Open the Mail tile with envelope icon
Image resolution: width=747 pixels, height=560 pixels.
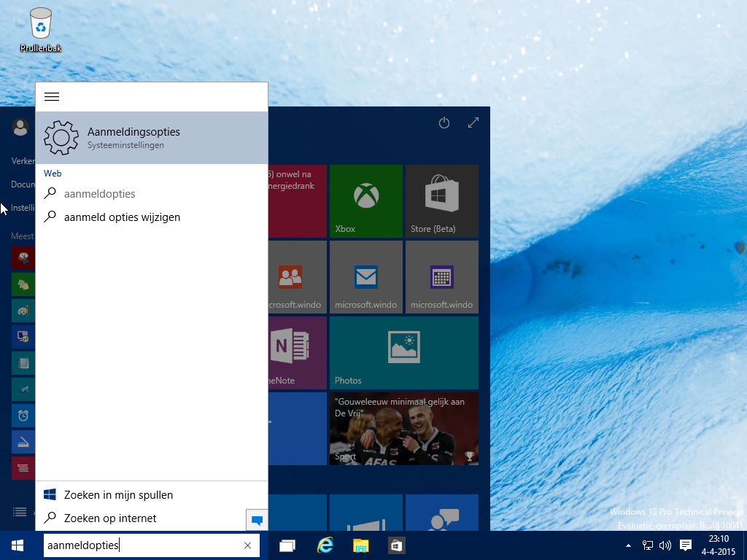[x=366, y=276]
